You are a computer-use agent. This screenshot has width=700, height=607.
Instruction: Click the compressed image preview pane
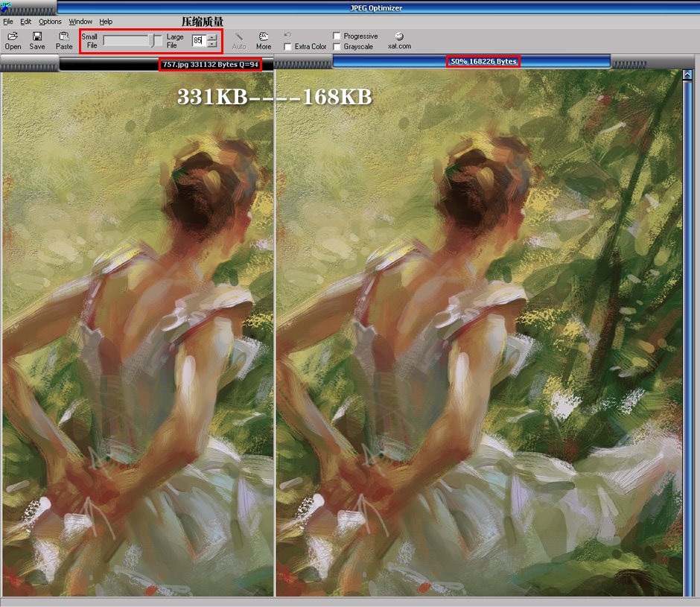pyautogui.click(x=479, y=333)
